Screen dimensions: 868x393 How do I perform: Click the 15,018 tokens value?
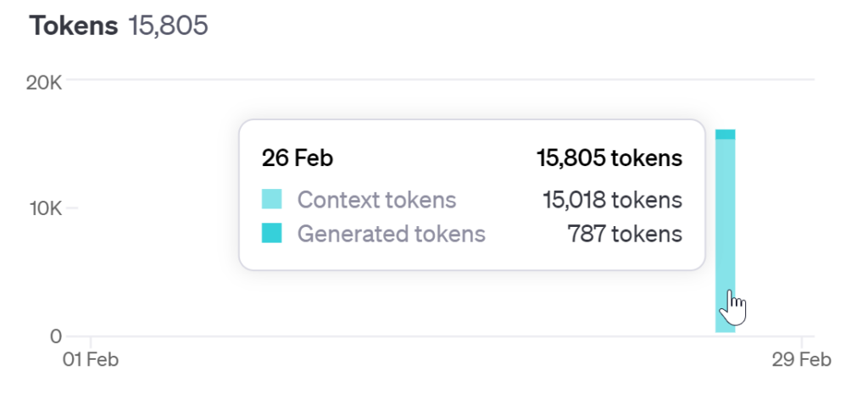pos(612,200)
